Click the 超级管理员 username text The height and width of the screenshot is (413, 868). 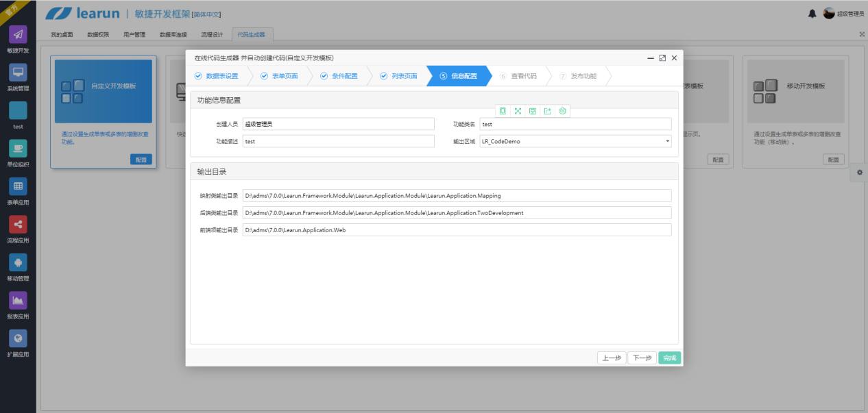tap(851, 14)
